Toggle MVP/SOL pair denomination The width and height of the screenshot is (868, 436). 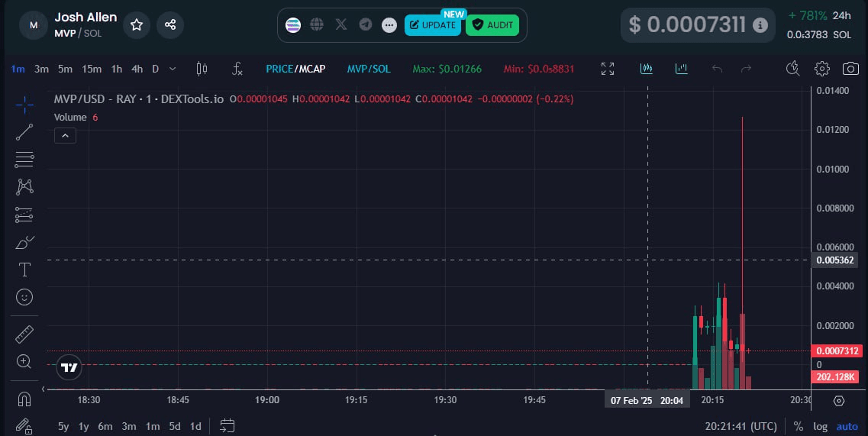369,69
